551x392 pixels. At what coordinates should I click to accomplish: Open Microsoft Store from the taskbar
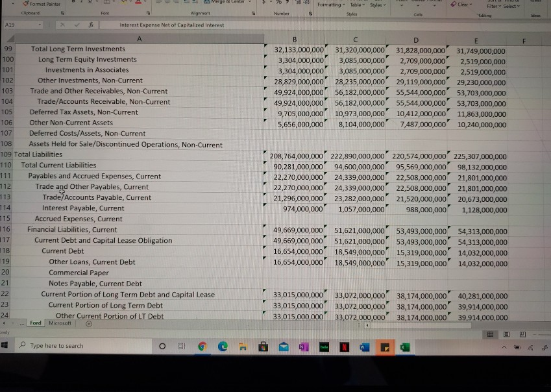click(263, 347)
